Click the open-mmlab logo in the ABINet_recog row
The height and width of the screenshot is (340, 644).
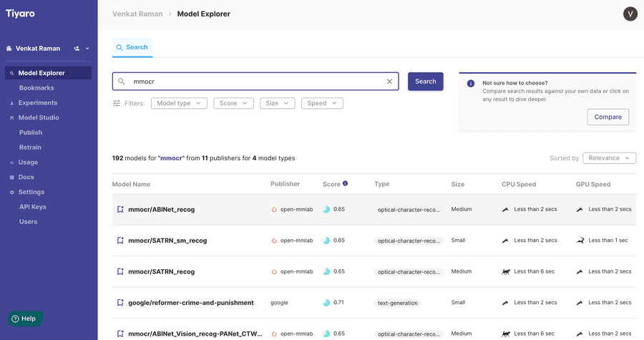pos(274,210)
